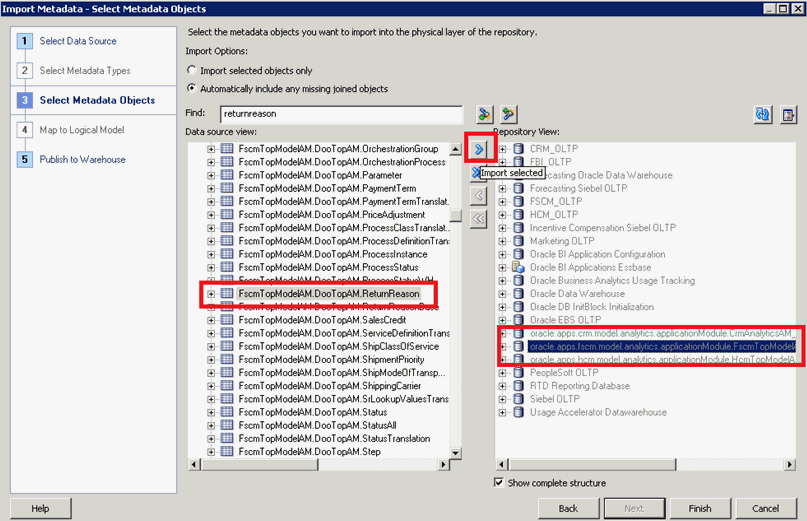Click the Find text field containing returnreason
Viewport: 807px width, 521px height.
(x=341, y=114)
